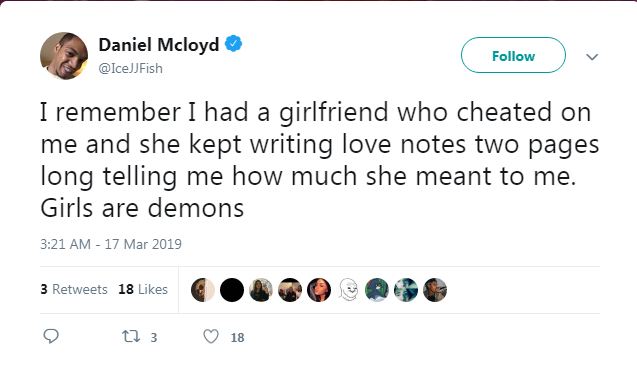This screenshot has height=374, width=637.
Task: Click the fifth liker avatar, red-tinted portrait
Action: coord(319,290)
